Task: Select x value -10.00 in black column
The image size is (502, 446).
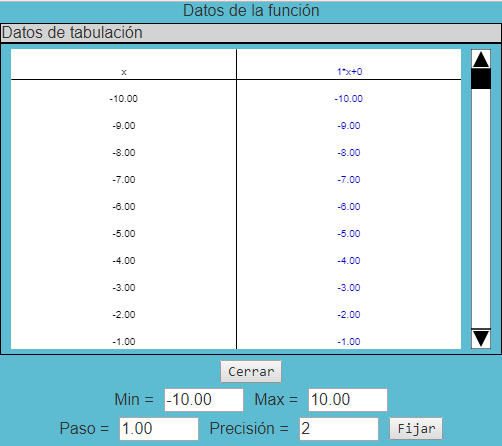Action: (124, 99)
